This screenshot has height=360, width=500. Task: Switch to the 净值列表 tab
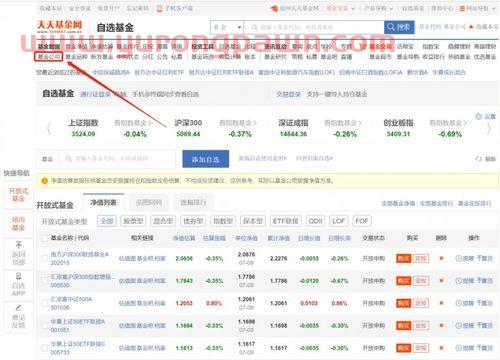103,202
